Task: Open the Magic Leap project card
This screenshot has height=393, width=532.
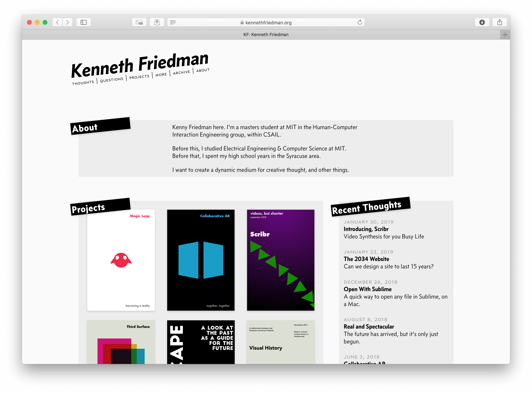Action: [121, 260]
